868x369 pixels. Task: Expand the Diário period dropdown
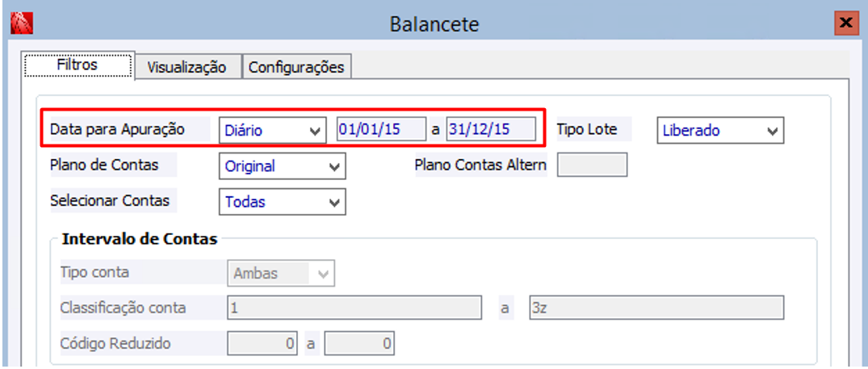pos(270,130)
